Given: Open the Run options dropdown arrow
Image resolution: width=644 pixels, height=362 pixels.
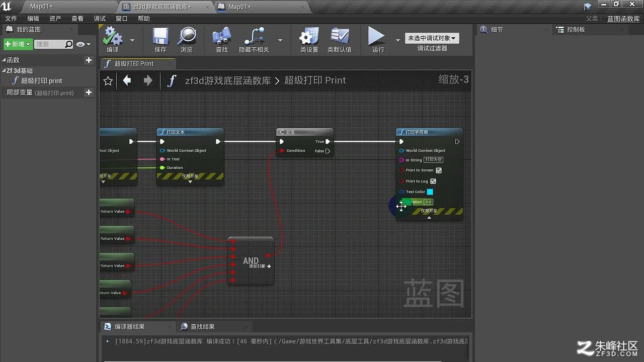Looking at the screenshot, I should coord(398,40).
